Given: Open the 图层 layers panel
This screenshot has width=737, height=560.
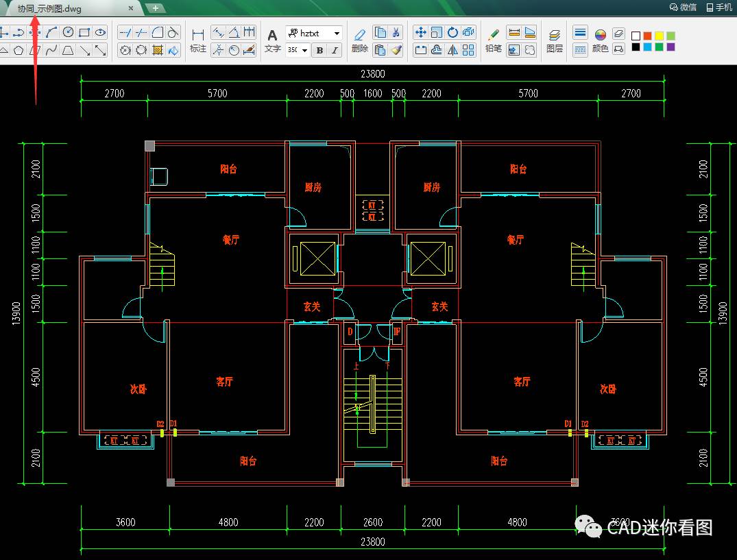Looking at the screenshot, I should 555,40.
